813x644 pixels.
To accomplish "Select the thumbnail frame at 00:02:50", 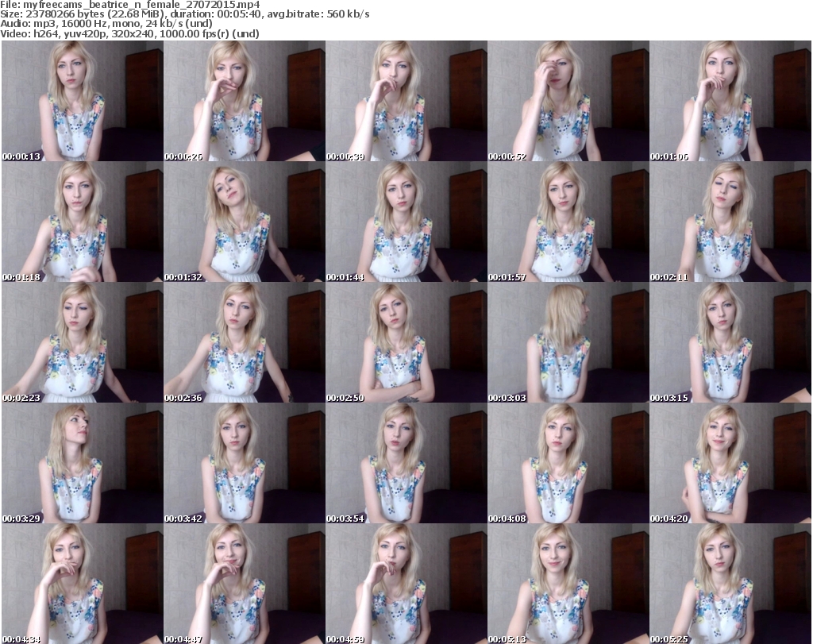I will [406, 343].
